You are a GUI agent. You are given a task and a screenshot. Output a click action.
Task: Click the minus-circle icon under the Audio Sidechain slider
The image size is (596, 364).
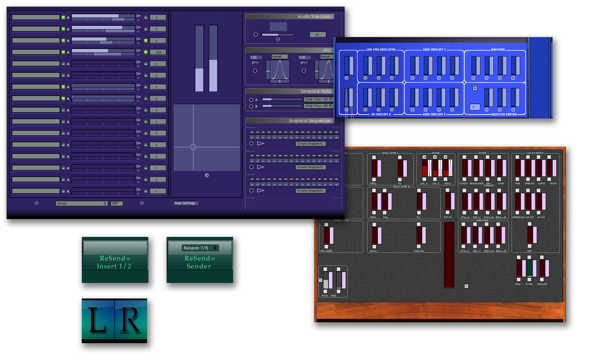[278, 38]
